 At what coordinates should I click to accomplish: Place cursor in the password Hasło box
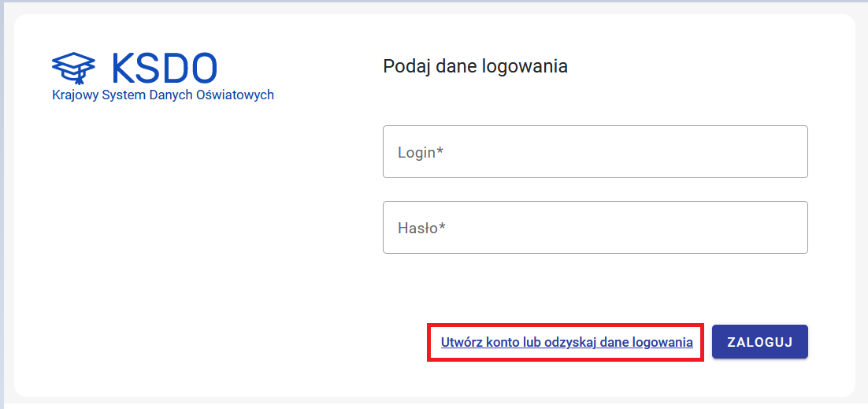595,228
